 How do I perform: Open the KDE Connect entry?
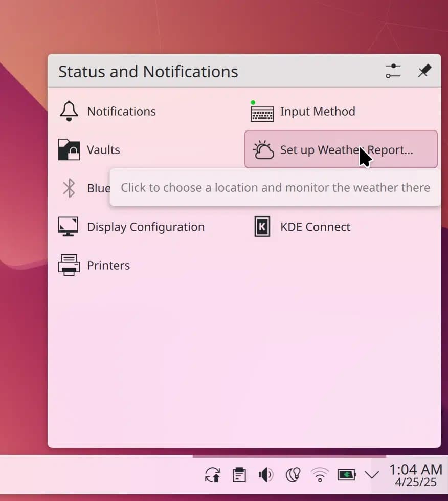tap(341, 227)
